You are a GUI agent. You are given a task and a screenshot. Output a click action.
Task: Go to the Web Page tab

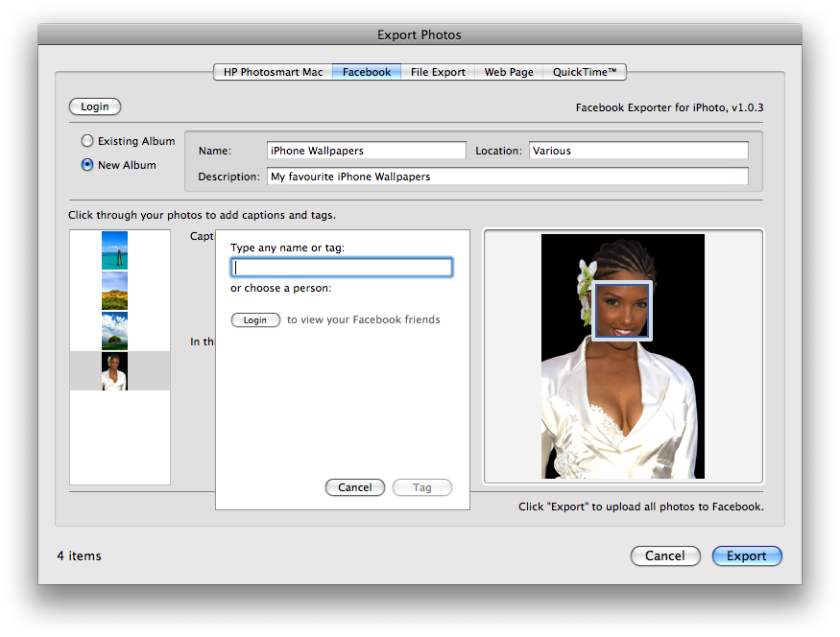[x=509, y=72]
